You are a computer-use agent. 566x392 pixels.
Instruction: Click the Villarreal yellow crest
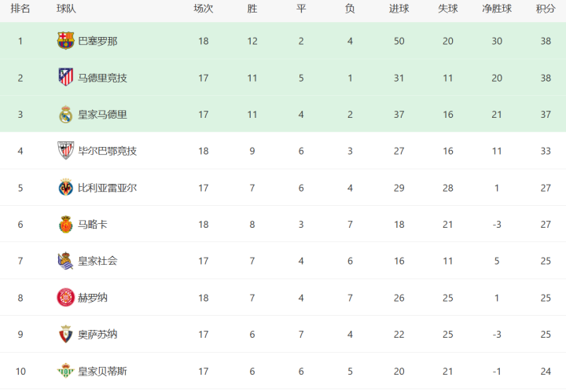pos(66,187)
